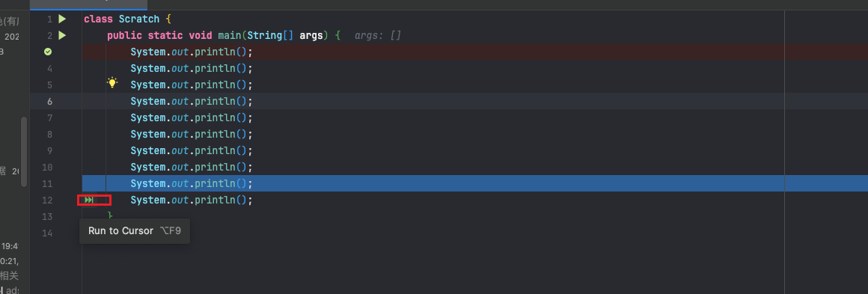
Task: Run the main method via gutter arrow
Action: point(62,35)
